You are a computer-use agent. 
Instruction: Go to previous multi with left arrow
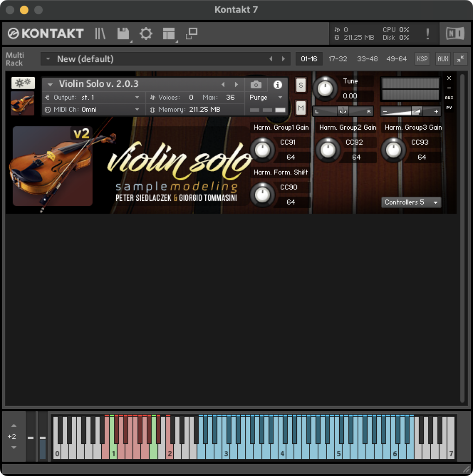click(270, 59)
